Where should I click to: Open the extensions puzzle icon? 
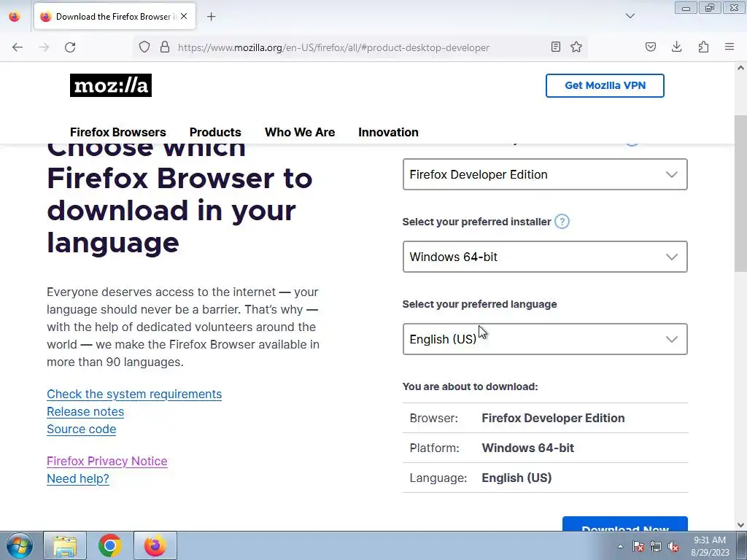[x=703, y=47]
